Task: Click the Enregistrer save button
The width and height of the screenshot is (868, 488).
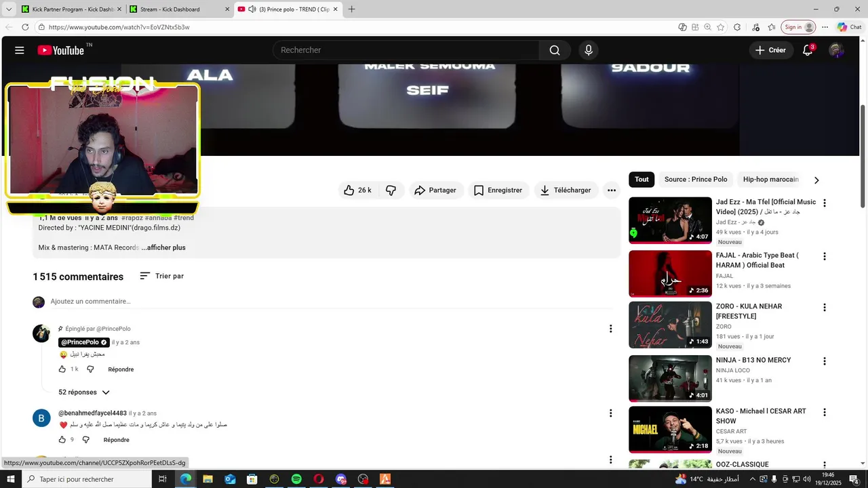Action: click(498, 190)
